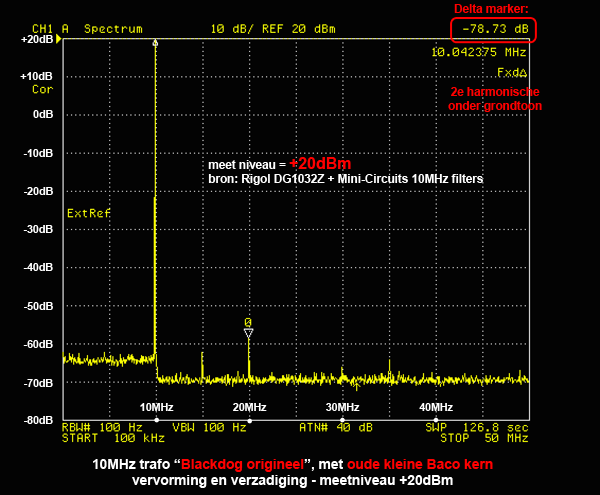The height and width of the screenshot is (495, 600).
Task: Select the "RBW# 100 Hz" resolution bandwidth readout
Action: (x=102, y=427)
